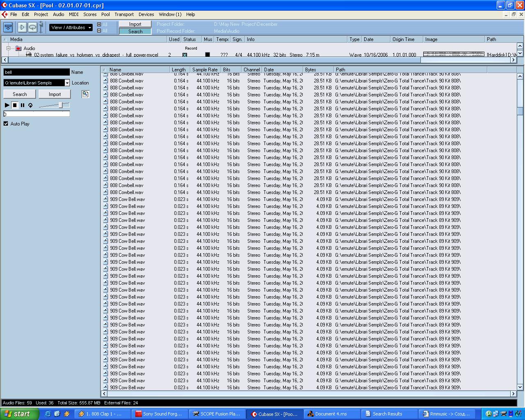Click the Audio folder icon in the pool

point(18,48)
